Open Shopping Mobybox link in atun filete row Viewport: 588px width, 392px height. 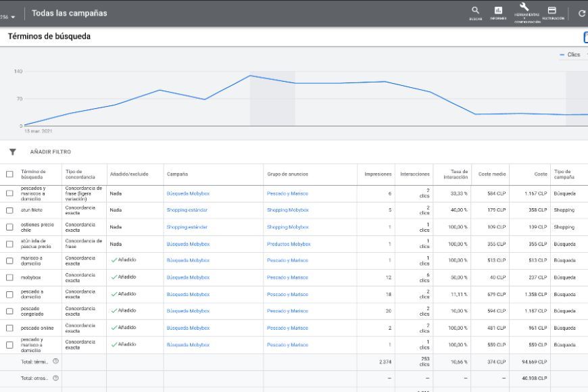coord(288,210)
